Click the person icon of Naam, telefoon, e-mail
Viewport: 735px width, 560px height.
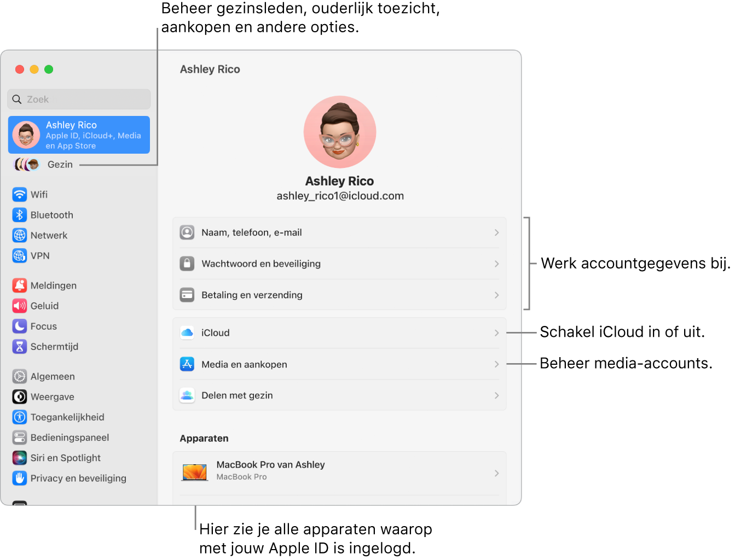187,232
